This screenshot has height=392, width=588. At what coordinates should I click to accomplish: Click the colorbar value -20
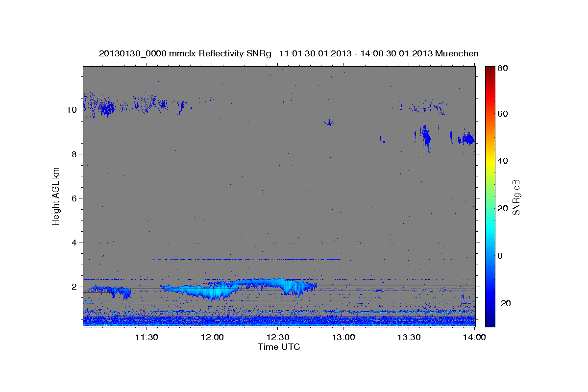(x=503, y=303)
